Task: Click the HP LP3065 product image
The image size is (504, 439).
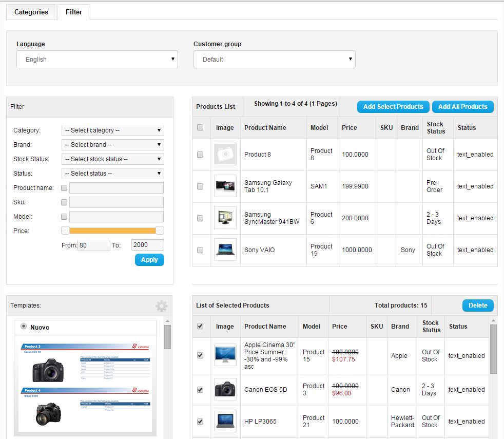Action: [x=225, y=421]
